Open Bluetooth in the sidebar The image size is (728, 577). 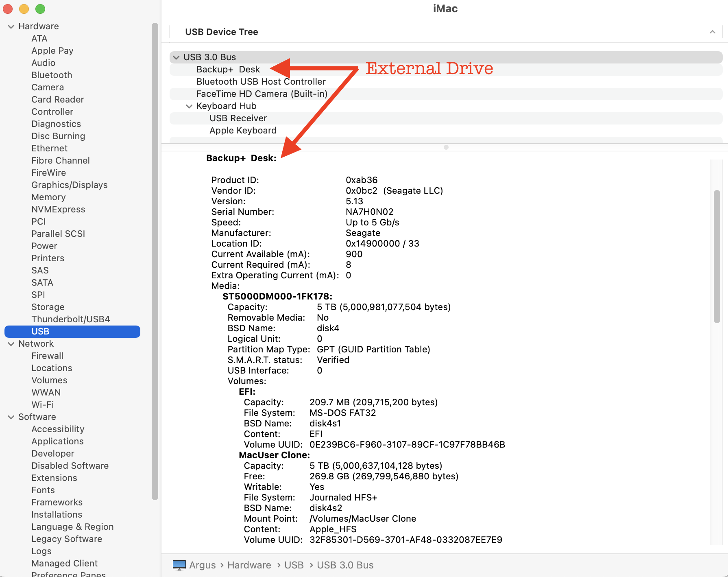(52, 75)
